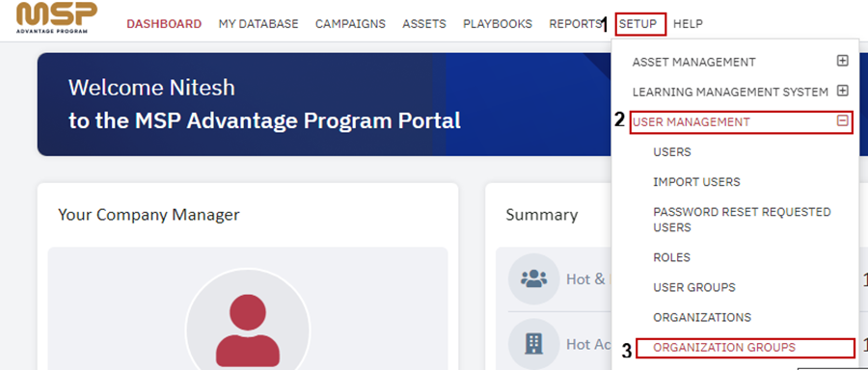The image size is (868, 370).
Task: Select Learning Management System entry
Action: point(730,92)
